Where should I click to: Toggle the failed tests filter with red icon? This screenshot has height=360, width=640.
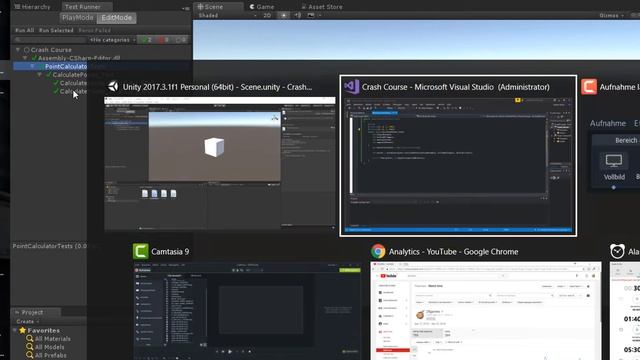pos(164,40)
